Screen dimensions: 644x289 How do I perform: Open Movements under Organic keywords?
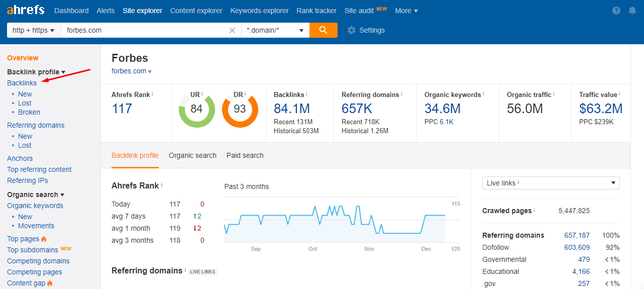[36, 226]
